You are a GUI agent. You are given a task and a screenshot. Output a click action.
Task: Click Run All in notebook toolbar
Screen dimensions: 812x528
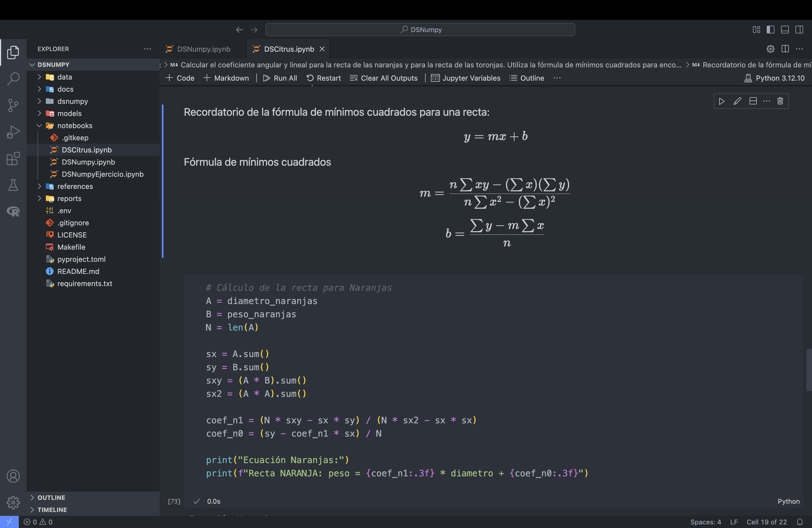tap(280, 78)
